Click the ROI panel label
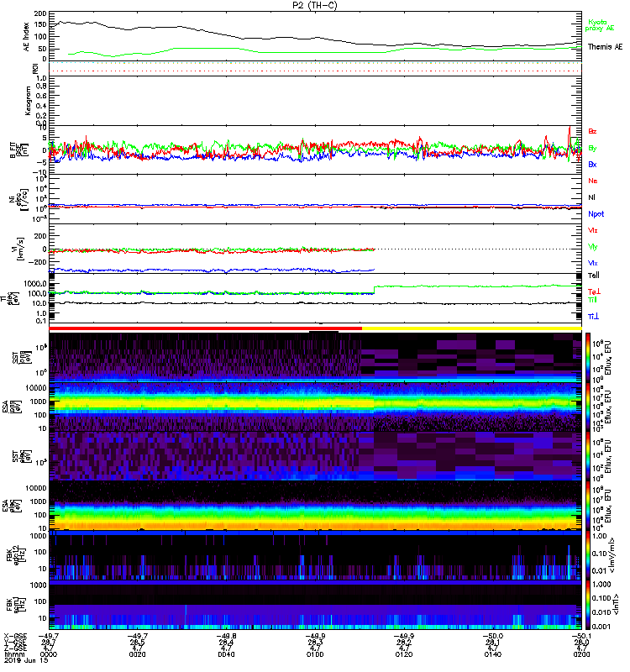Image resolution: width=630 pixels, height=672 pixels. click(35, 69)
